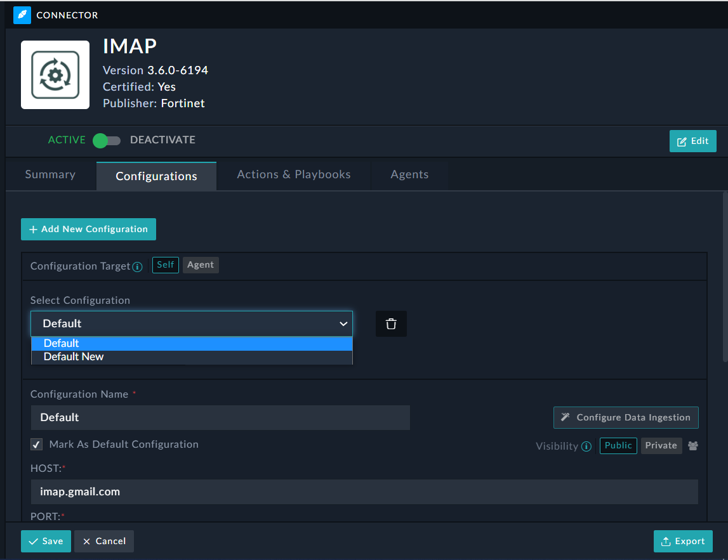Open the Summary tab
The width and height of the screenshot is (728, 560).
coord(50,175)
